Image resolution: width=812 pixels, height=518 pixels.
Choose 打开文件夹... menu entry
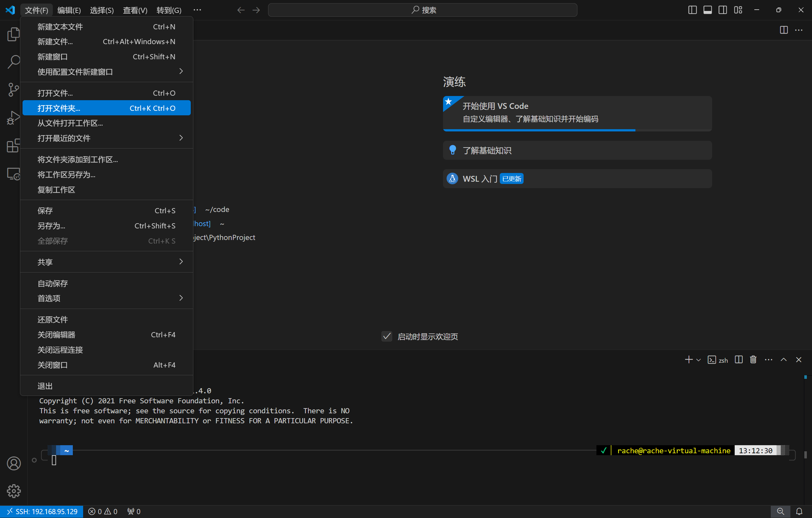coord(107,108)
